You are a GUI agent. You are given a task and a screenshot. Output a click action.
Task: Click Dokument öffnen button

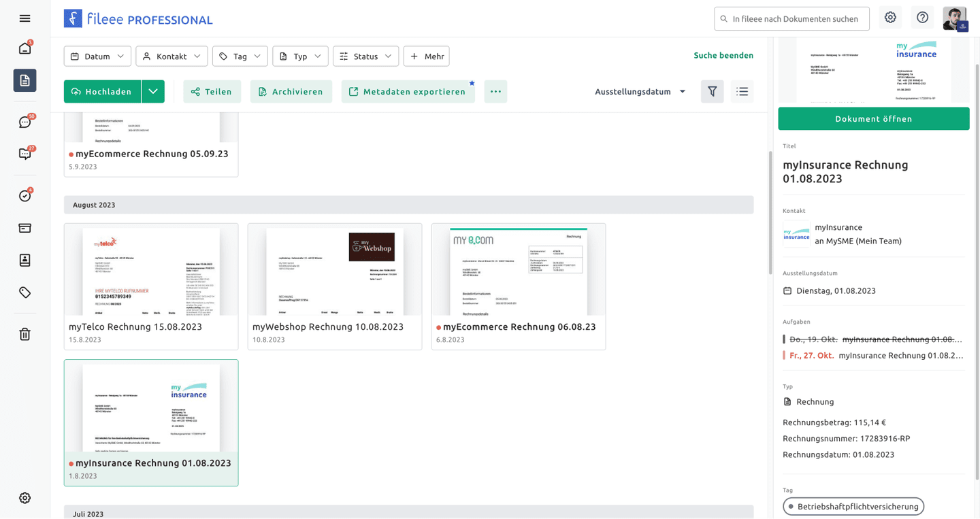(x=874, y=119)
